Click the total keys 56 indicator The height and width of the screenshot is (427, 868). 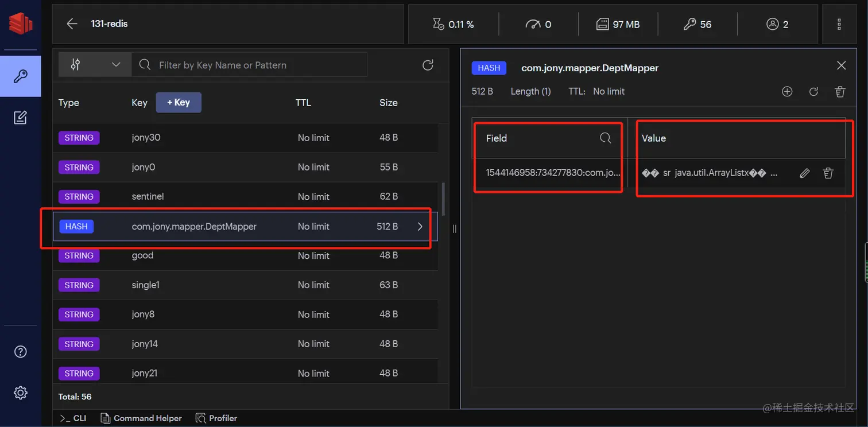697,24
